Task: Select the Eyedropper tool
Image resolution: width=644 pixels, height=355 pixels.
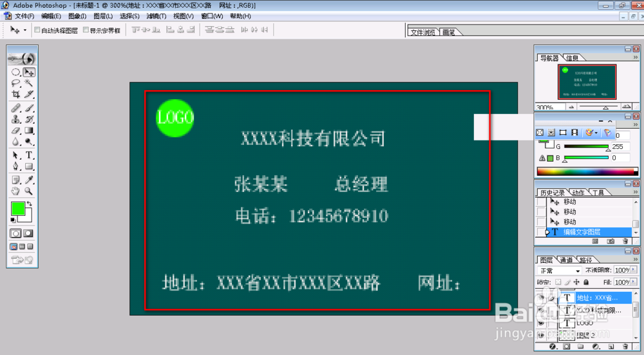Action: 29,180
